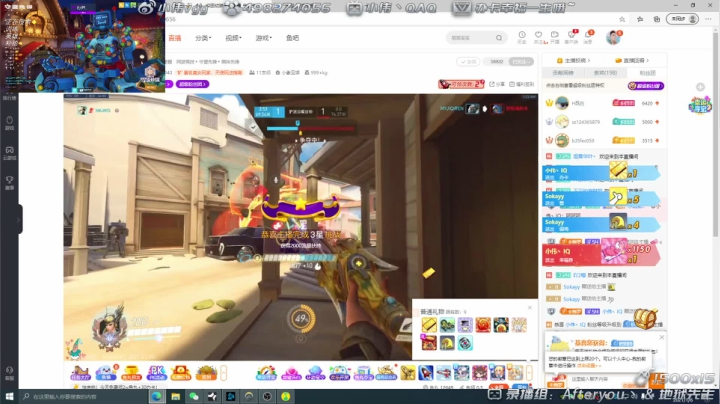Switch to the 粉丝团 tab
720x404 pixels.
tap(647, 73)
